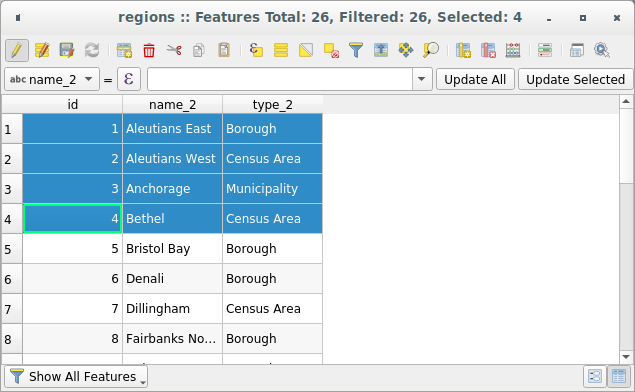This screenshot has height=392, width=635.
Task: Cut selected rows with scissors icon
Action: 174,51
